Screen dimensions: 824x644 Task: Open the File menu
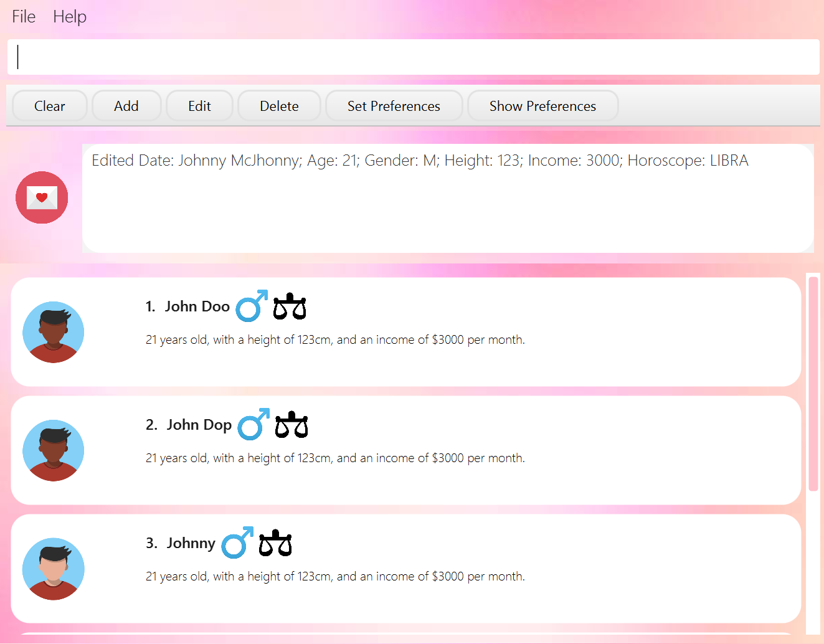pyautogui.click(x=24, y=17)
